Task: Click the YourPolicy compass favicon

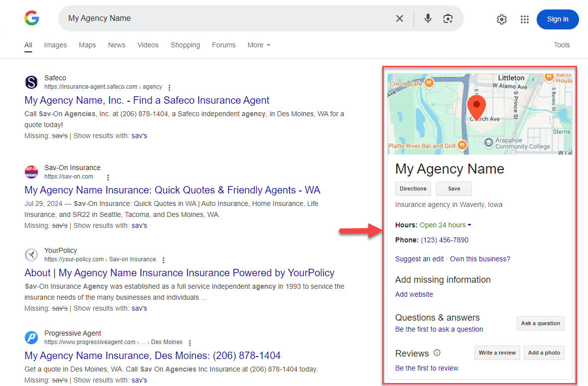Action: pos(31,255)
